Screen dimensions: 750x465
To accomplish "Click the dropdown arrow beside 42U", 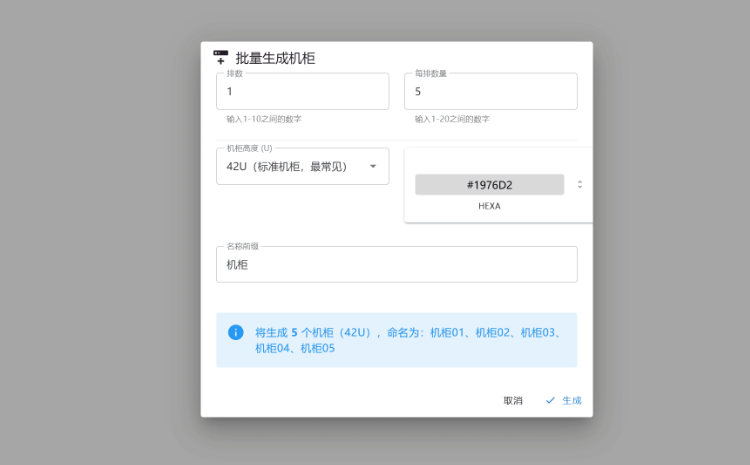I will tap(373, 166).
